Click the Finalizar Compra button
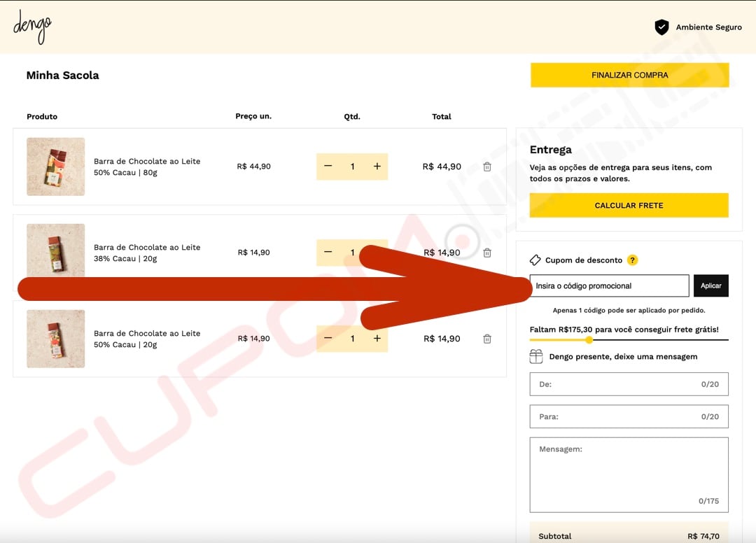 tap(630, 75)
